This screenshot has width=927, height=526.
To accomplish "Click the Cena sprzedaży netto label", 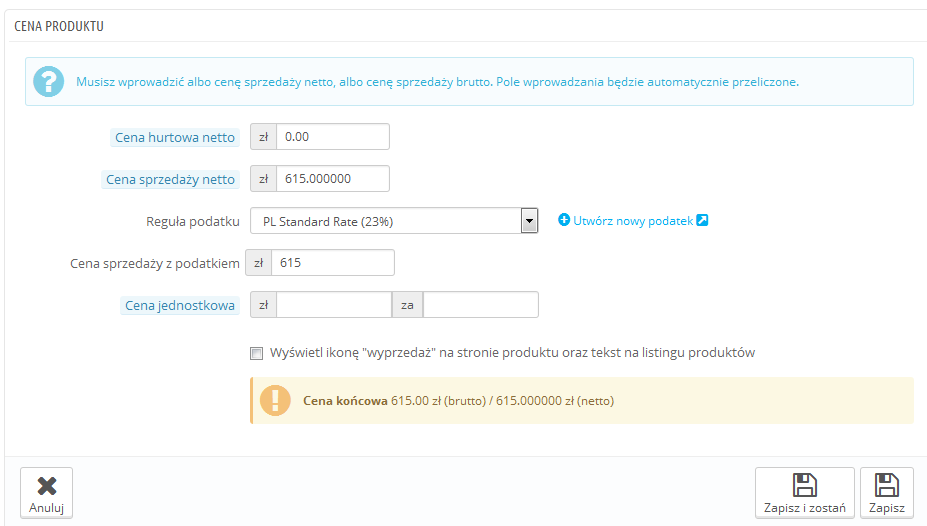I will [171, 180].
